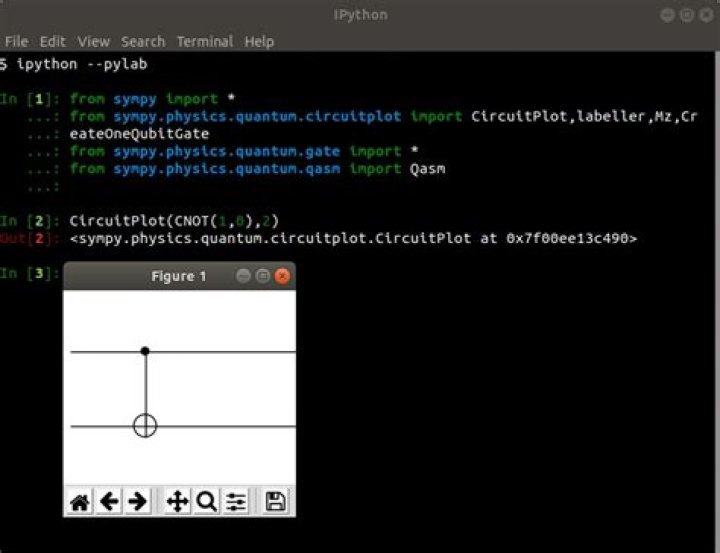Screen dimensions: 720x553
Task: Click the Figure 1 title bar
Action: (179, 276)
